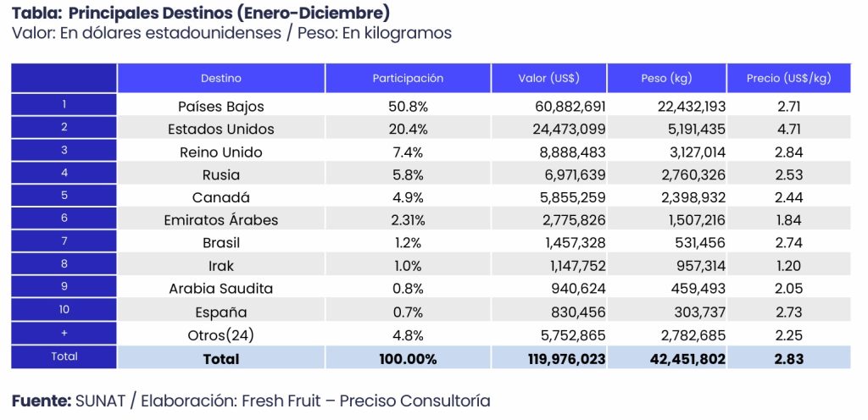Click the Irak destination cell
The image size is (868, 420).
click(221, 266)
